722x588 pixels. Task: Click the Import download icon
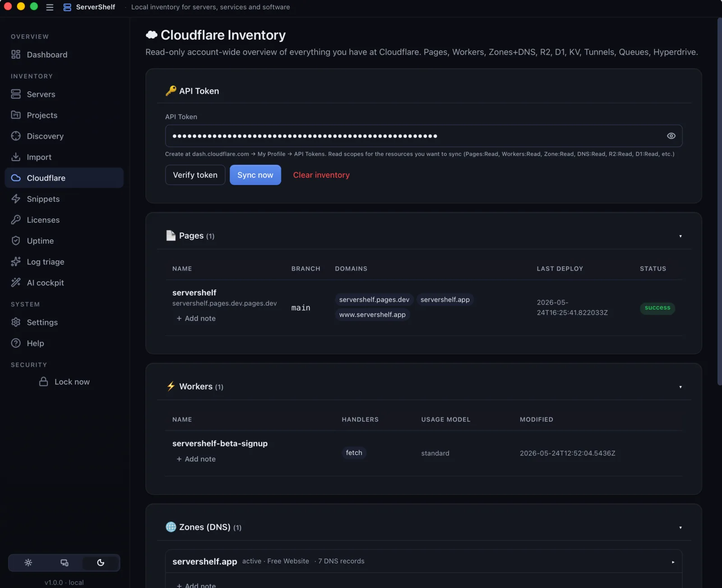(16, 157)
